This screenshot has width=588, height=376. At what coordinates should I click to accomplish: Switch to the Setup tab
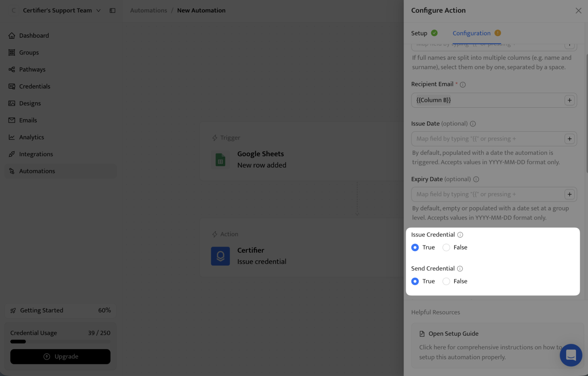coord(419,33)
